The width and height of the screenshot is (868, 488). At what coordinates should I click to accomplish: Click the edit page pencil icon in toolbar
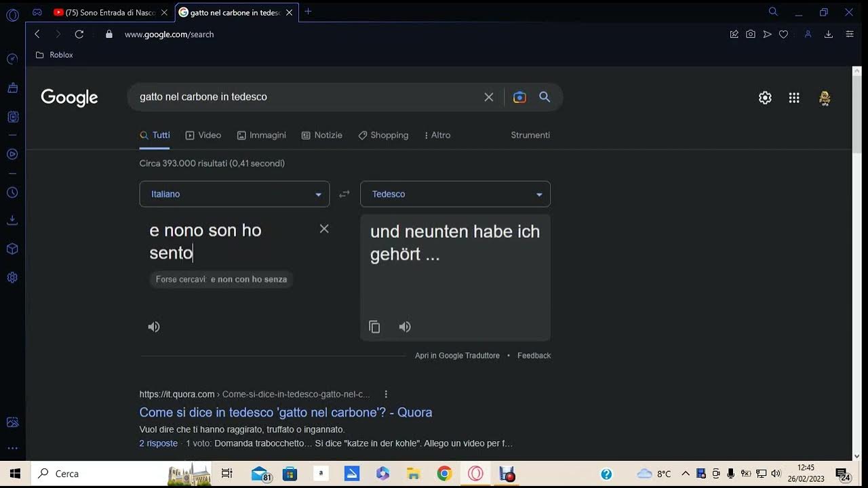[x=734, y=34]
